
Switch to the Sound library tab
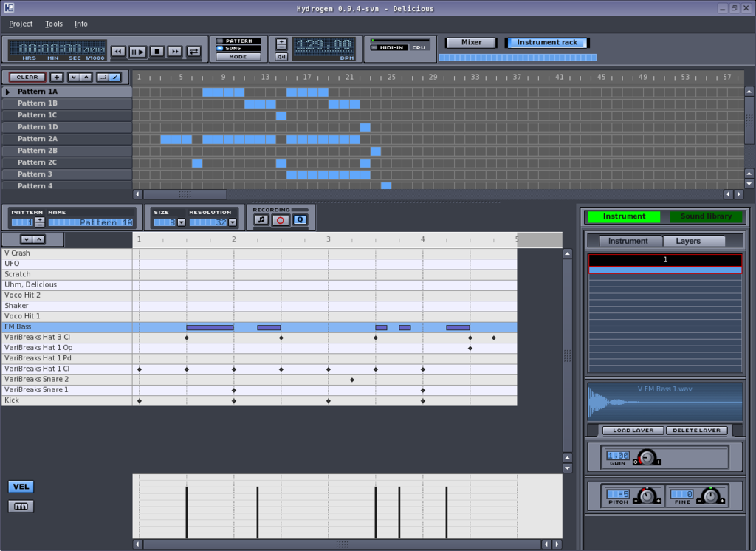(705, 216)
